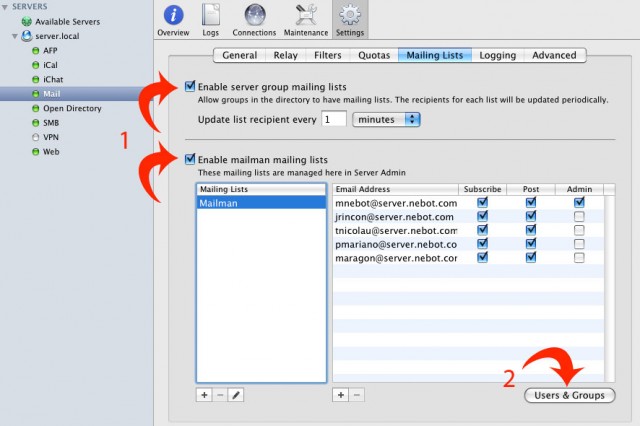The image size is (640, 426).
Task: Select the Mailing Lists tab
Action: pos(435,55)
